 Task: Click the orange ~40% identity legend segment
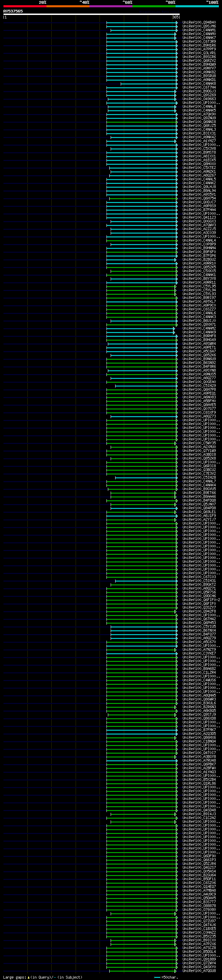pyautogui.click(x=68, y=7)
